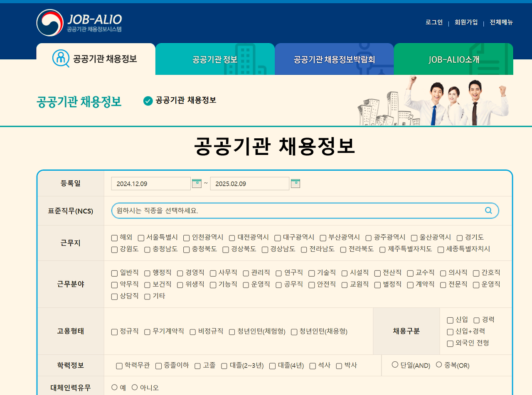
Task: Click the 회원가입 link
Action: pyautogui.click(x=466, y=22)
